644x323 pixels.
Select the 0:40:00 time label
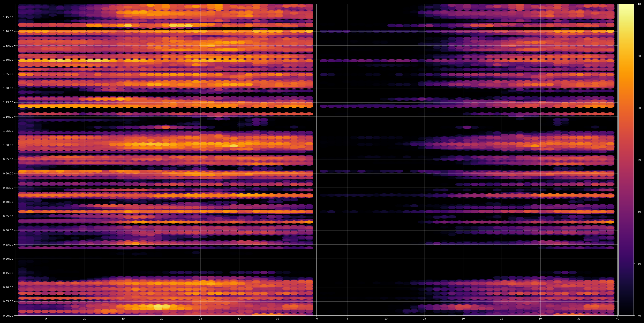(8, 202)
